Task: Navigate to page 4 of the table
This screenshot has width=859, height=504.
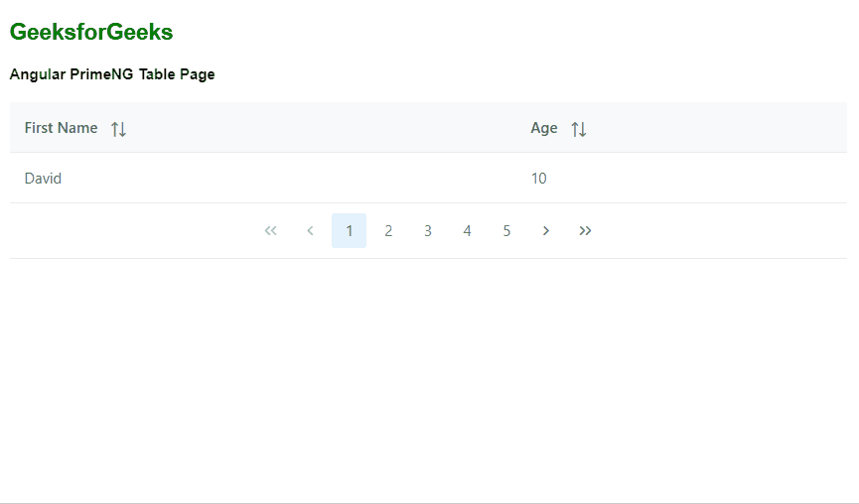Action: pyautogui.click(x=467, y=231)
